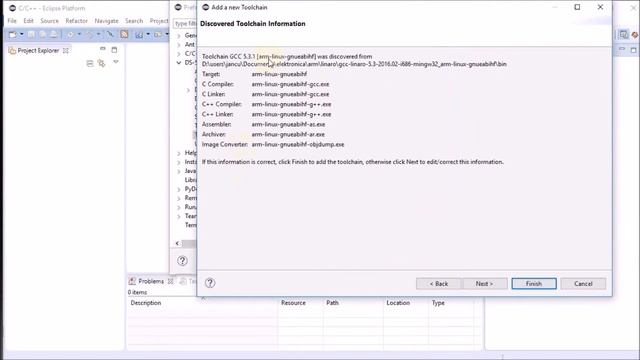This screenshot has height=360, width=640.
Task: Click the Print toolbar icon
Action: coord(53,35)
